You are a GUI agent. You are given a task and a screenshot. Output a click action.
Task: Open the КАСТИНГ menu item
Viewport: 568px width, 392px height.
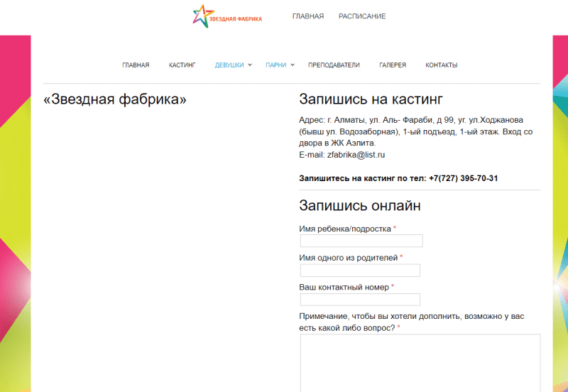[x=182, y=65]
